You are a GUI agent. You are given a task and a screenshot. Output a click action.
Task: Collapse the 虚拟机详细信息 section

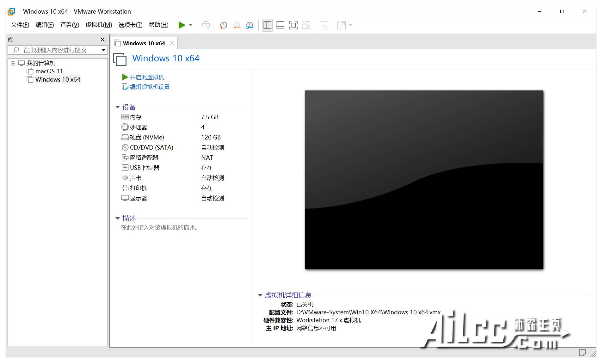pyautogui.click(x=260, y=295)
